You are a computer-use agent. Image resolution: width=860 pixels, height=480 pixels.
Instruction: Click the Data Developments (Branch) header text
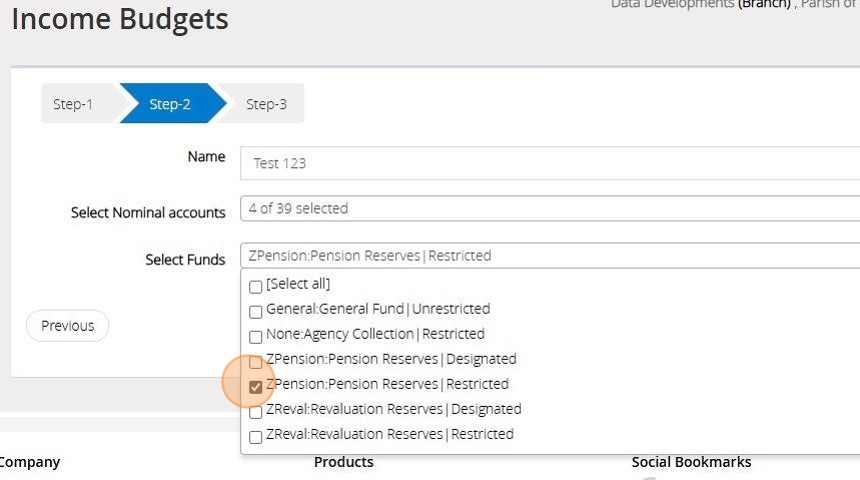click(x=700, y=5)
